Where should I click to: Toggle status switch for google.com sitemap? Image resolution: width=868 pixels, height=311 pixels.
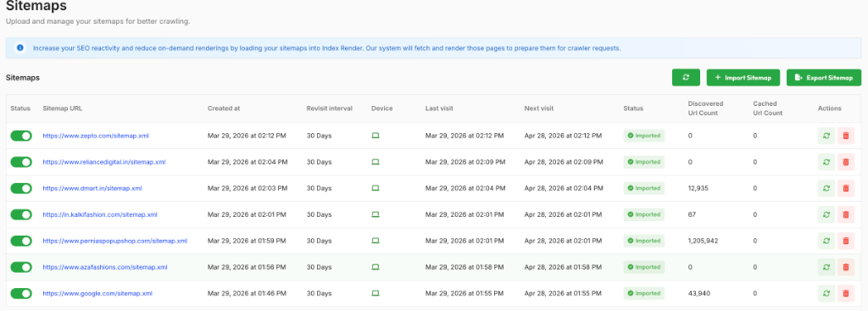(x=21, y=293)
